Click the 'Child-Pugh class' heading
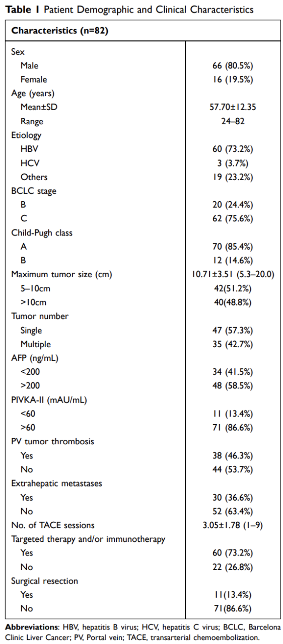 click(40, 232)
